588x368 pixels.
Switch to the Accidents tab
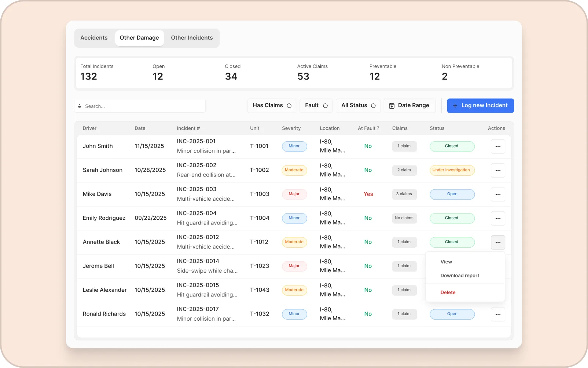[94, 38]
